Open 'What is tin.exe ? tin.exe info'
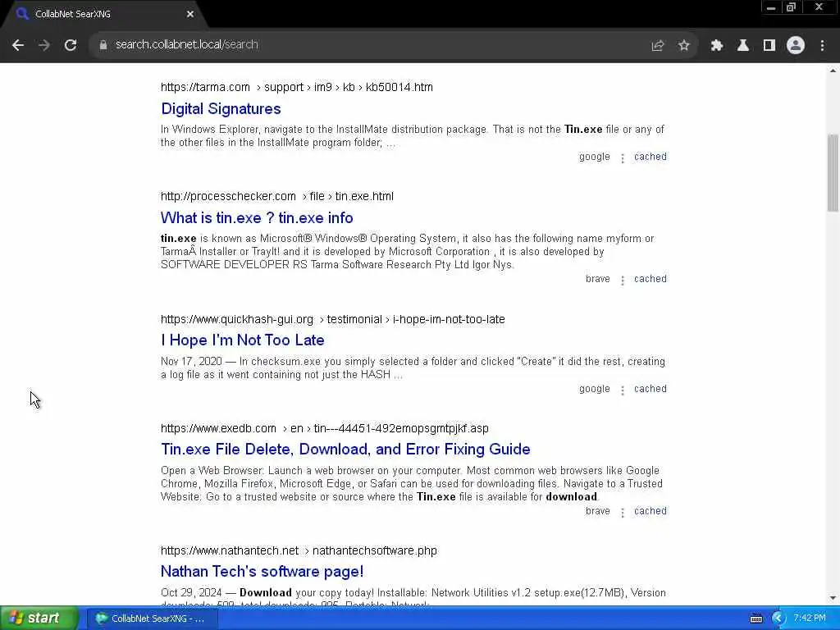The height and width of the screenshot is (630, 840). (257, 218)
